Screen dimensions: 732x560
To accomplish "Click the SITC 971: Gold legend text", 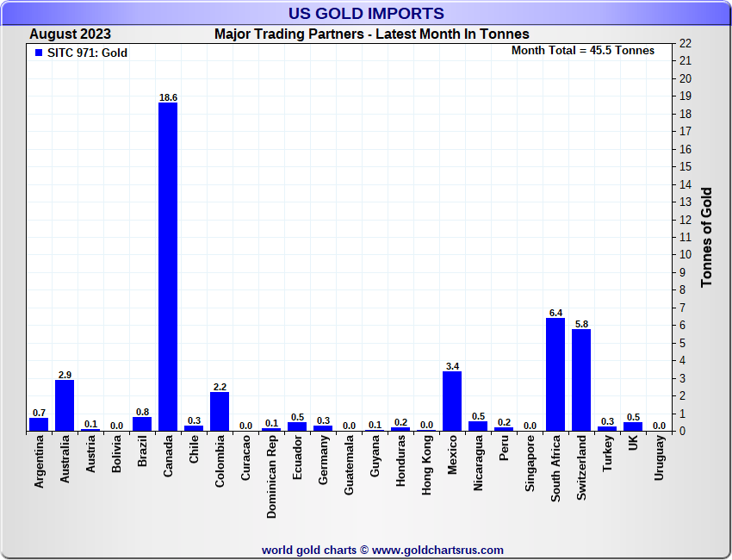I will click(x=87, y=53).
